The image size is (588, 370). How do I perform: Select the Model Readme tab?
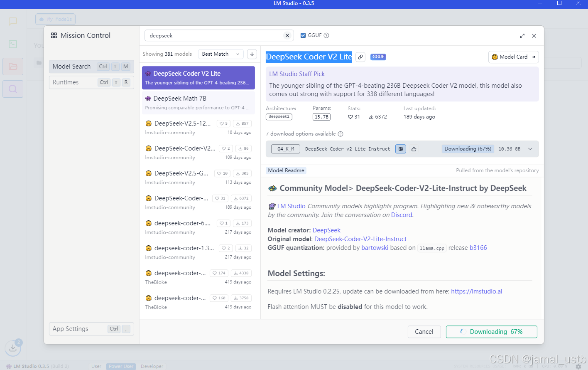tap(286, 170)
